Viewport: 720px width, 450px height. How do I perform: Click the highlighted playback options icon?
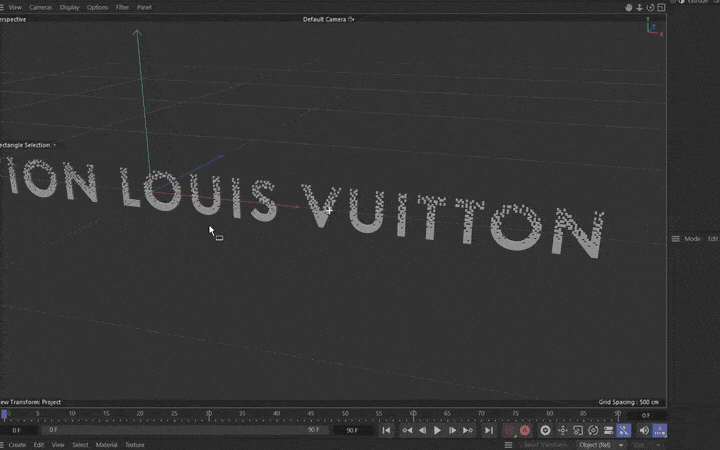click(x=660, y=430)
